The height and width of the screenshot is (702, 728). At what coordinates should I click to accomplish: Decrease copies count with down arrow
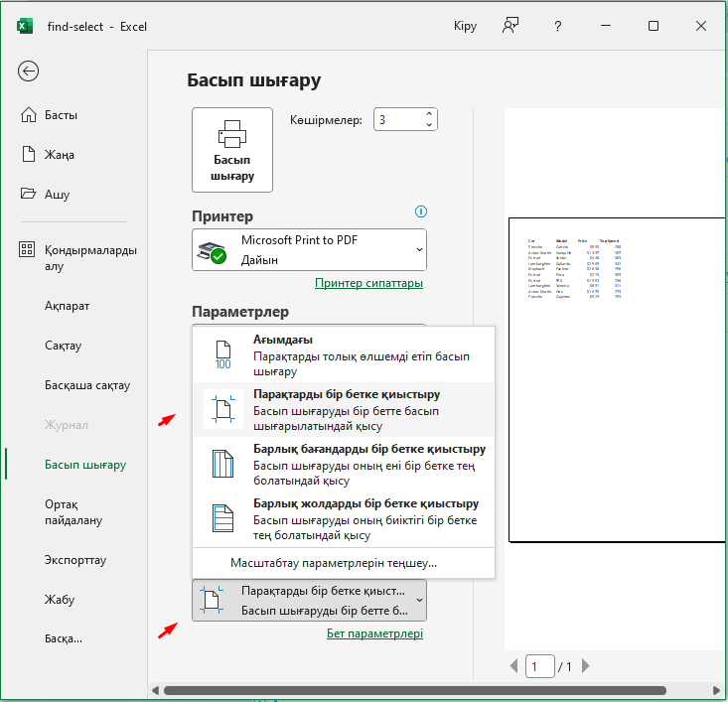click(x=429, y=125)
